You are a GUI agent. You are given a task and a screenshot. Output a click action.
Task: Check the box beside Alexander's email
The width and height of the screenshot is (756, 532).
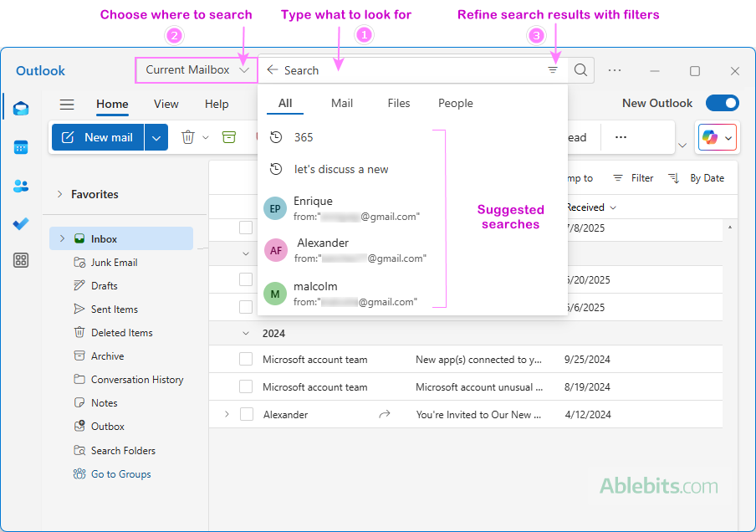coord(246,414)
